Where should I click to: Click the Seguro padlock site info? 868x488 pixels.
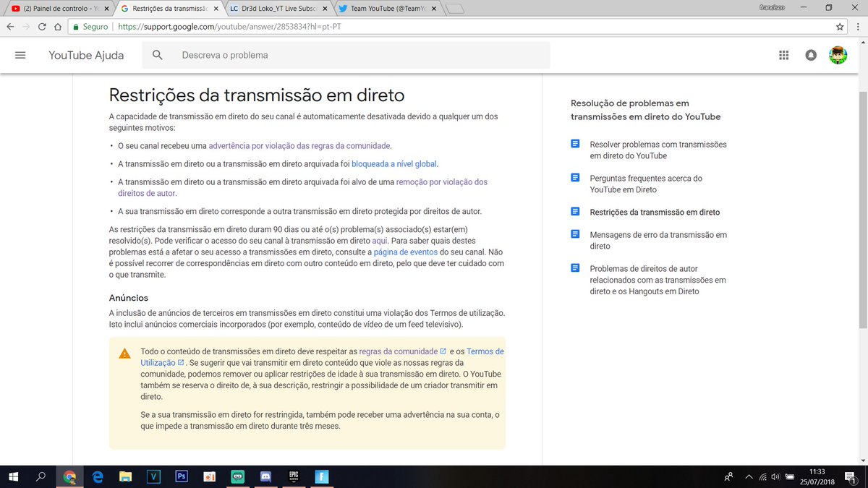point(90,27)
